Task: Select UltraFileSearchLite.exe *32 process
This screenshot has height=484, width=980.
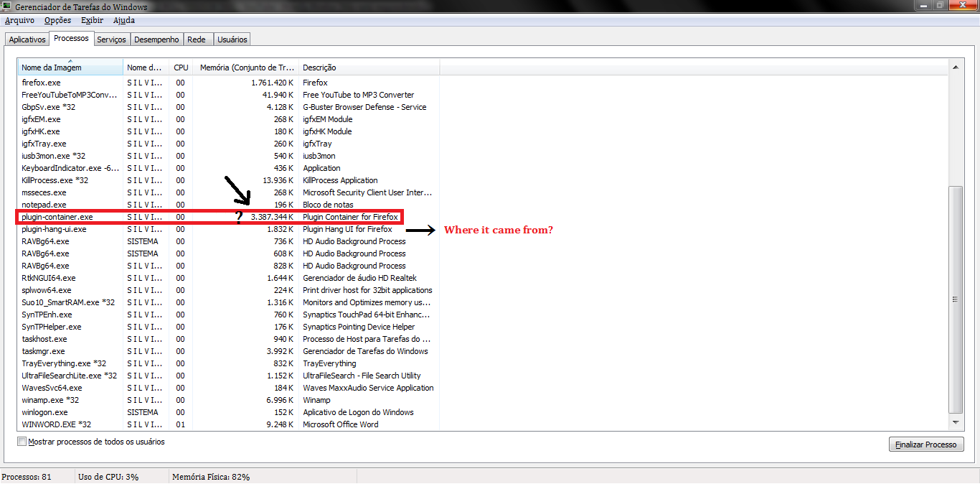Action: [x=229, y=376]
